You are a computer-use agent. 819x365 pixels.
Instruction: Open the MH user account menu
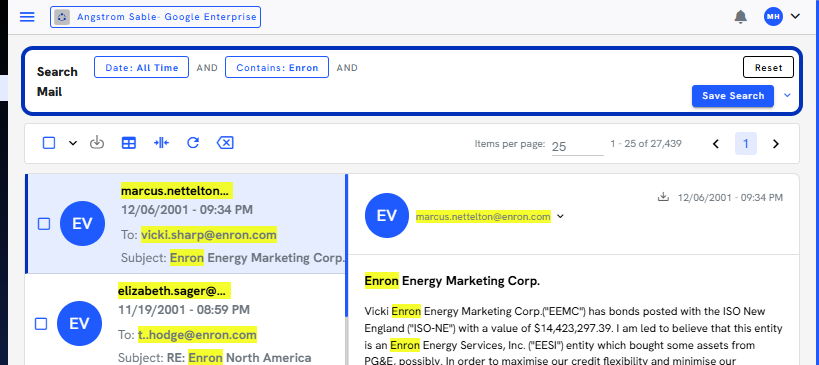(x=782, y=17)
